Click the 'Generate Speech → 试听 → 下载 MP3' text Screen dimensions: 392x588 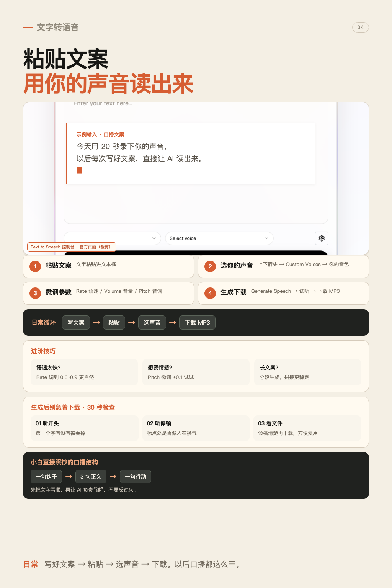coord(296,291)
